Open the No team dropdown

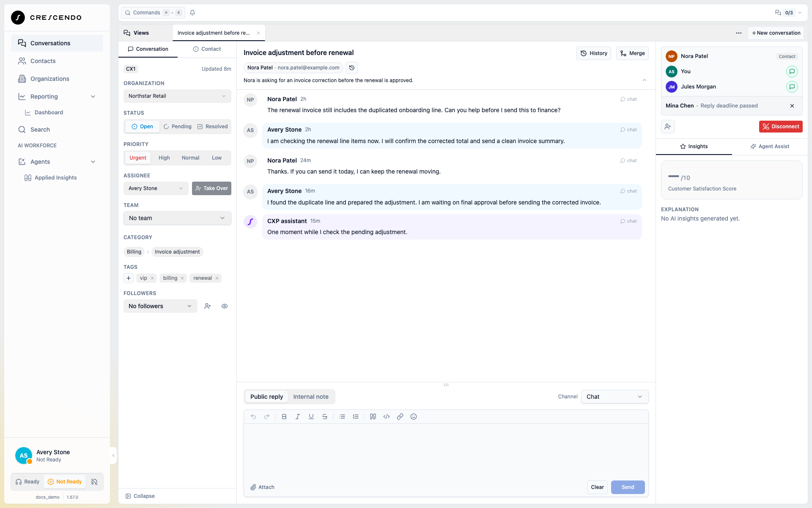[x=177, y=218]
